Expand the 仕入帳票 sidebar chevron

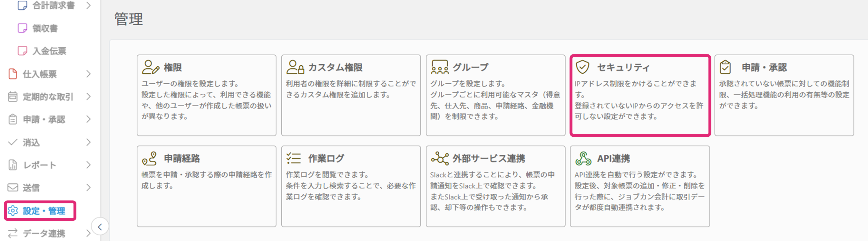[88, 74]
